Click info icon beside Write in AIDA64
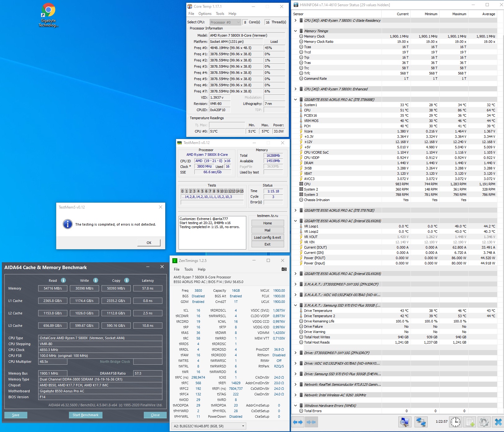504x432 pixels. 96,280
